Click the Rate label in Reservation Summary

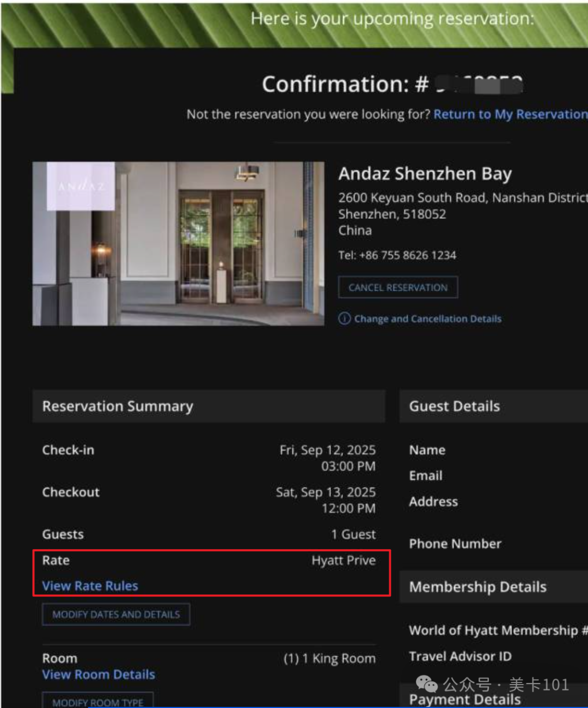point(56,561)
